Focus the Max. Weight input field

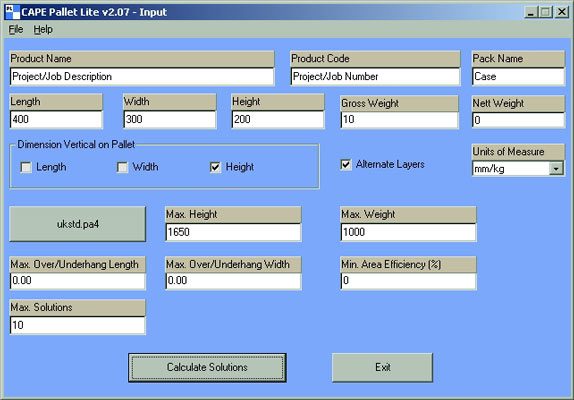(409, 232)
